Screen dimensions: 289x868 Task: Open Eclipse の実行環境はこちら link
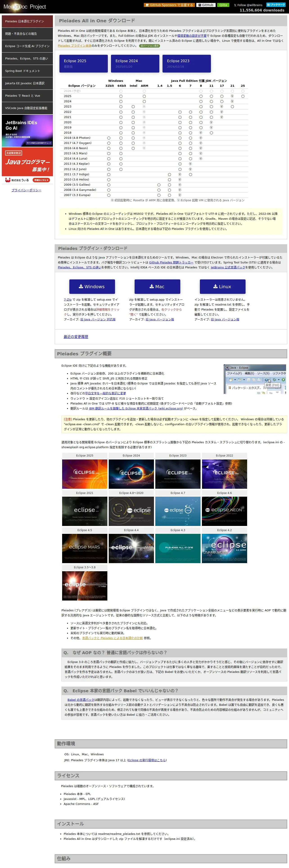pos(147,760)
